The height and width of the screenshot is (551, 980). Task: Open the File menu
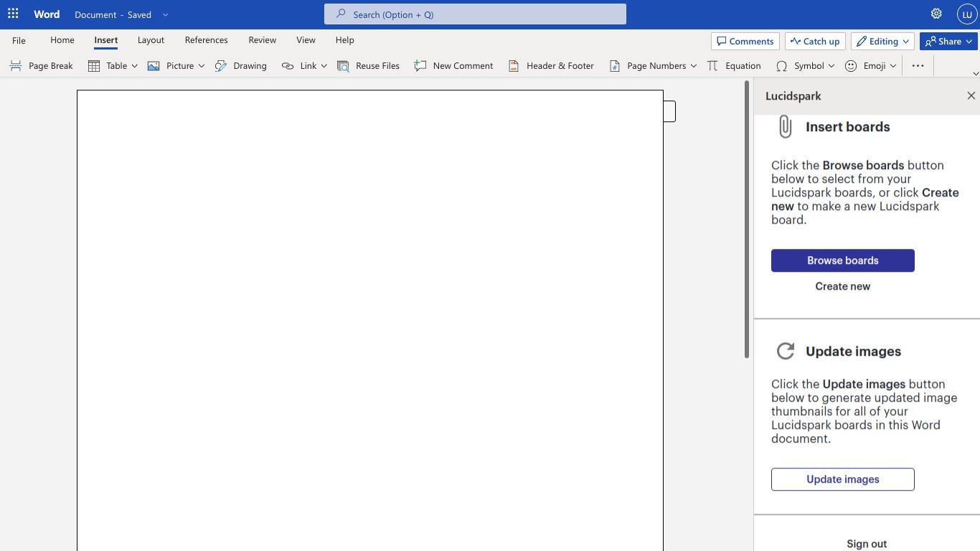(19, 40)
